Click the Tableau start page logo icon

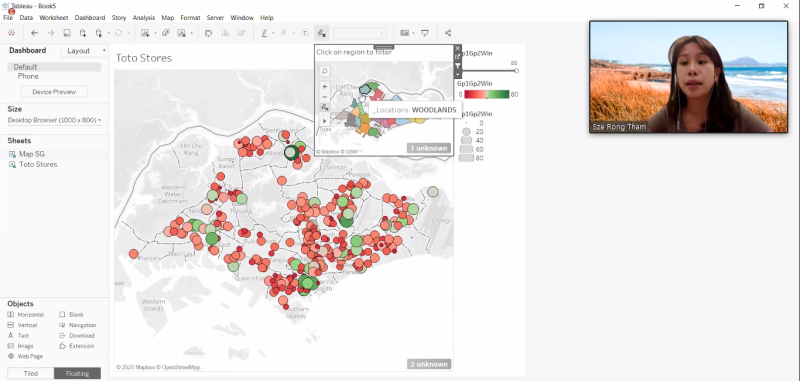[11, 33]
